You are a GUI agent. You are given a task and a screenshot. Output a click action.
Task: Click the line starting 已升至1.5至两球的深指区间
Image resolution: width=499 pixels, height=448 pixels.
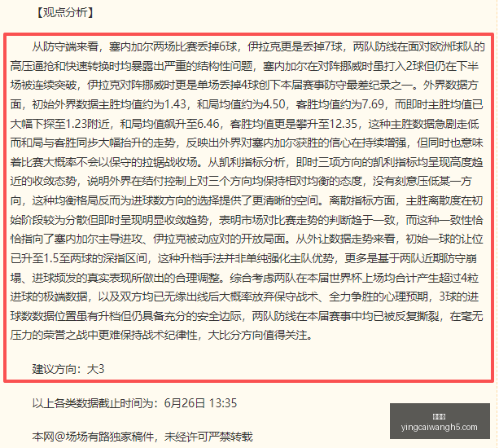pyautogui.click(x=243, y=258)
